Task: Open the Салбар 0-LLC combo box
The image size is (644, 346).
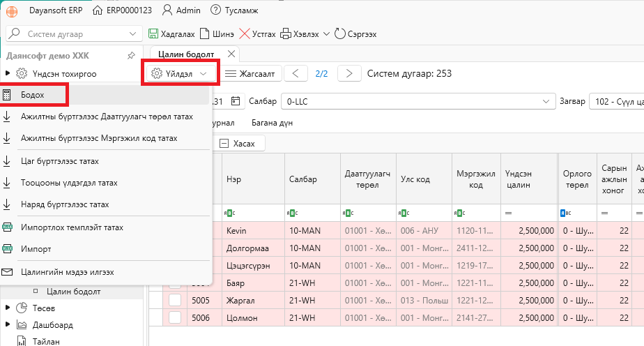Action: tap(417, 102)
